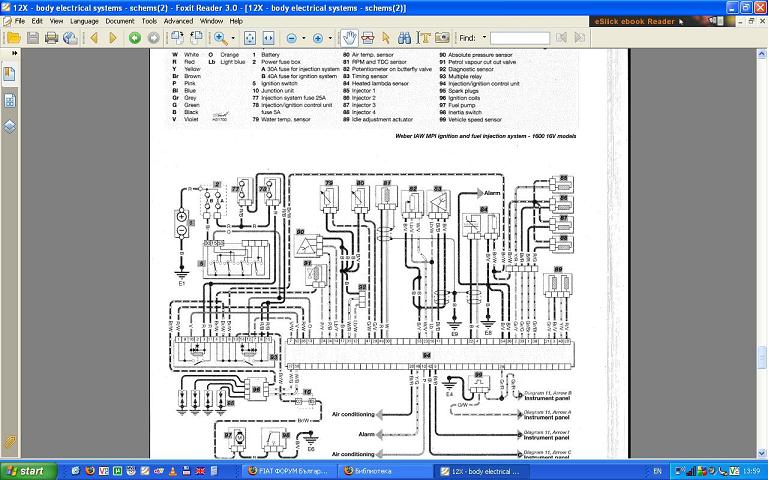This screenshot has height=480, width=768.
Task: Save the document using the floppy icon
Action: pos(32,38)
